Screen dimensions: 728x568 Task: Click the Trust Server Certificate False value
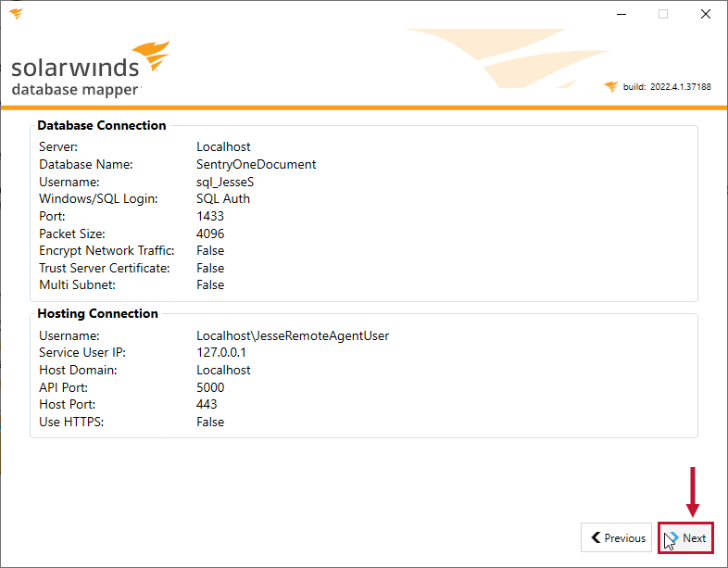(210, 268)
